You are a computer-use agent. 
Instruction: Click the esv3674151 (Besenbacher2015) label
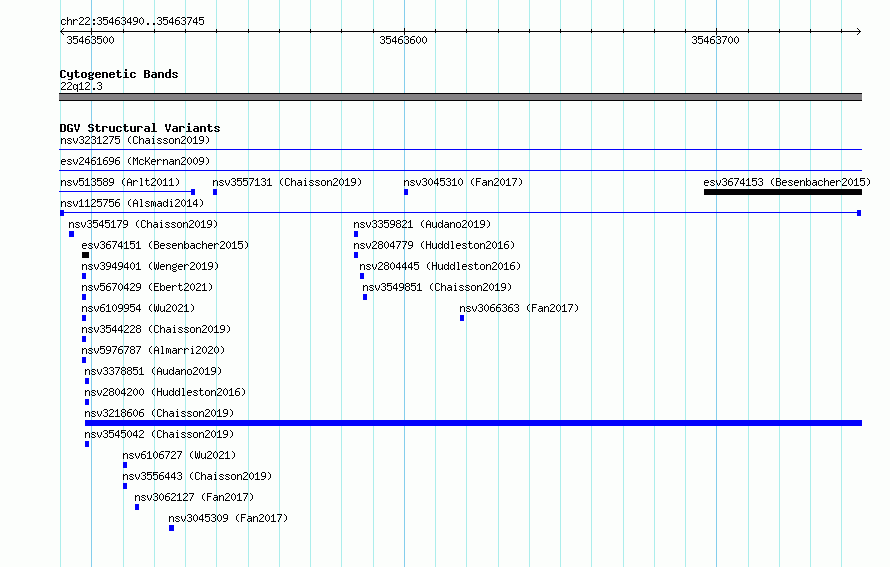(165, 245)
